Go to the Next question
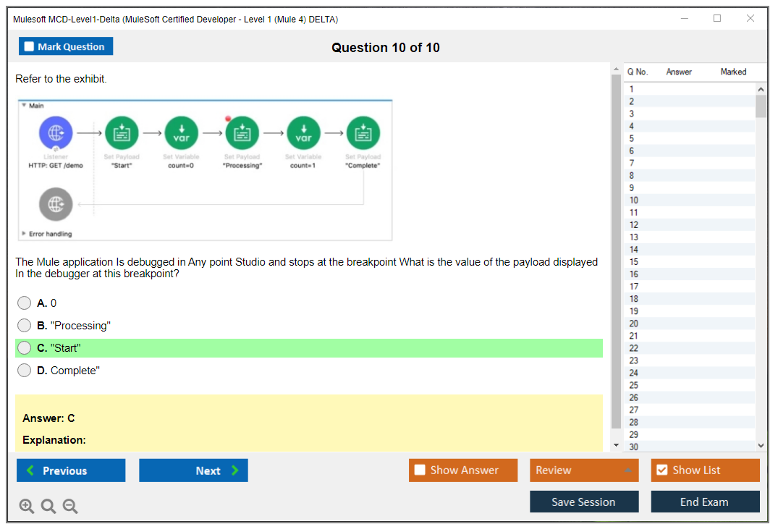Viewport: 778px width, 532px height. coord(193,470)
